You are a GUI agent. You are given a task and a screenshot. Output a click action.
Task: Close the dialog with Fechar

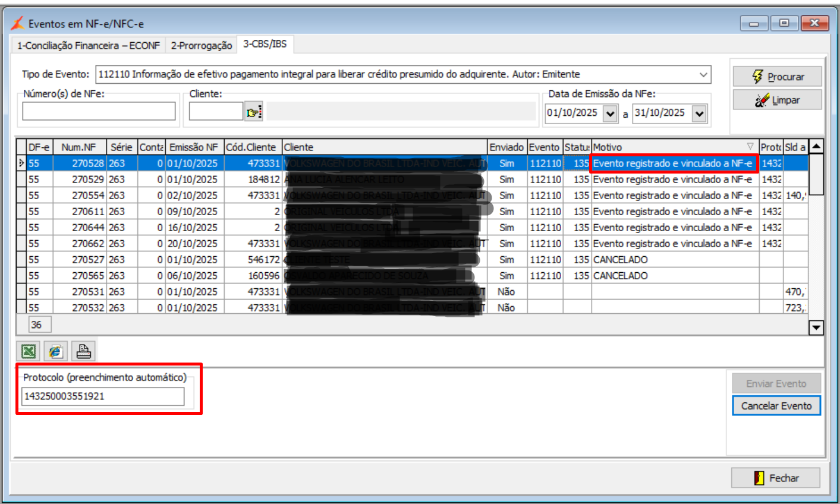point(775,478)
